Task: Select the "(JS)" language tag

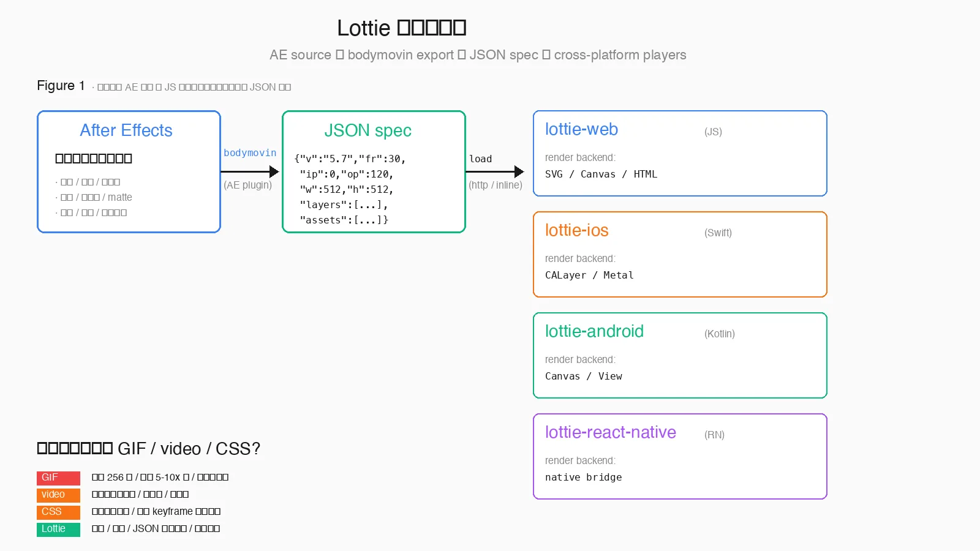Action: coord(713,132)
